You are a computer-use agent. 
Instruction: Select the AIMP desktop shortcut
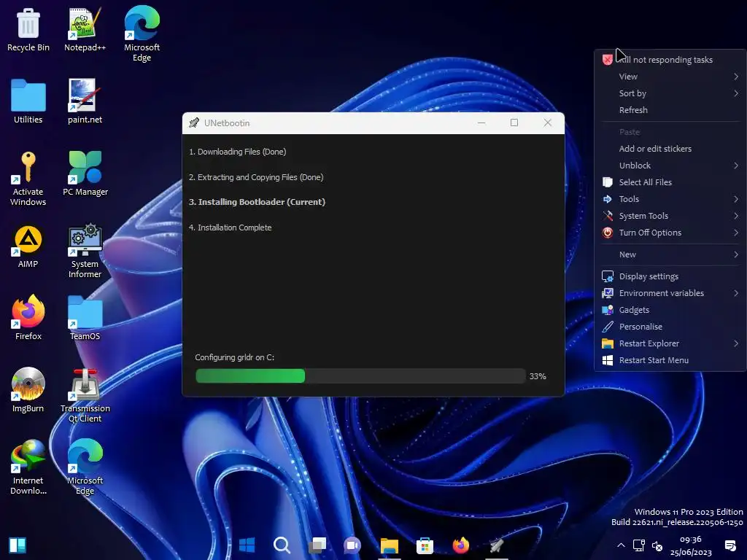[x=28, y=246]
